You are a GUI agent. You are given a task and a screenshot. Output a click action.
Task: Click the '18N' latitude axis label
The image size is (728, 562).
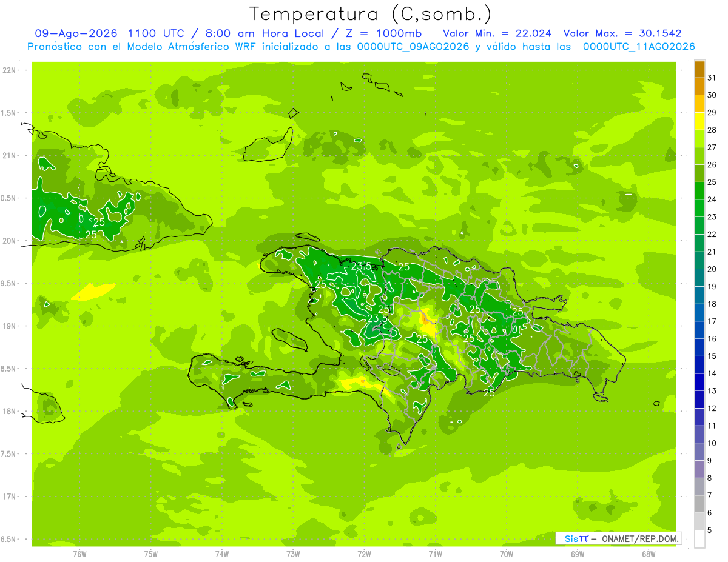[x=9, y=412]
